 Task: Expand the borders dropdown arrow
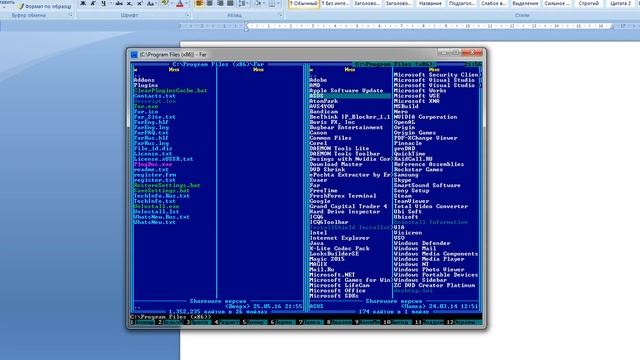click(x=278, y=3)
